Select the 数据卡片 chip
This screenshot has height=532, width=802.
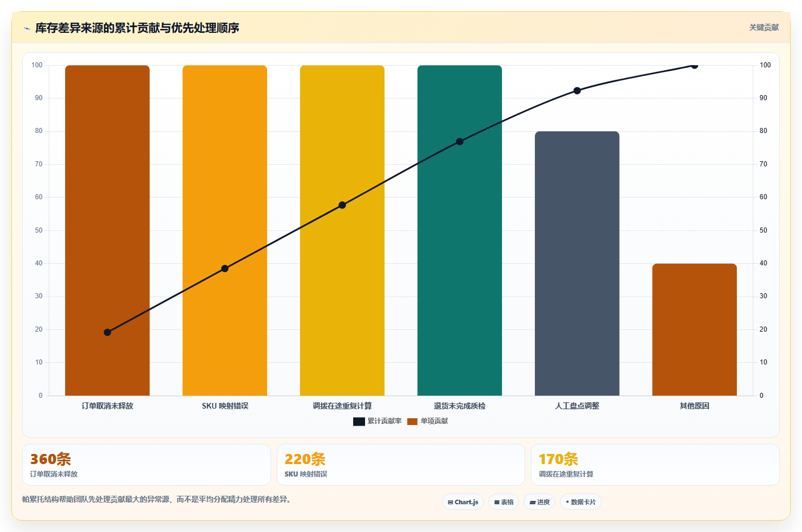pyautogui.click(x=581, y=502)
